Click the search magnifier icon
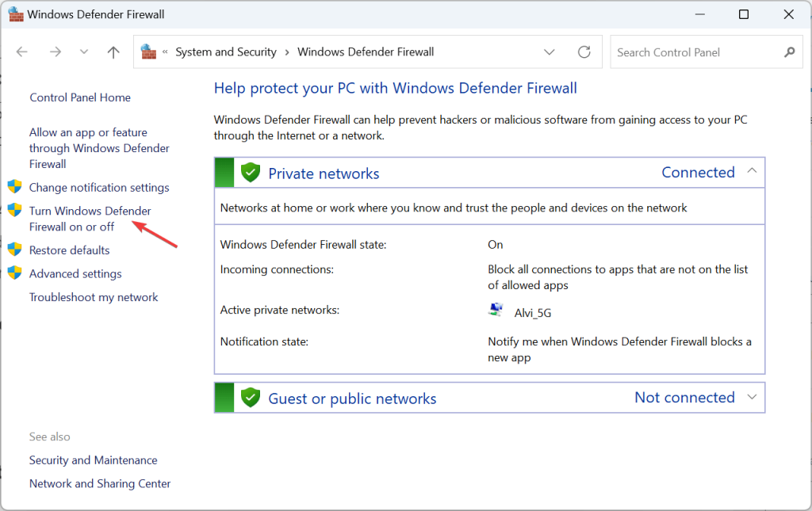 788,52
